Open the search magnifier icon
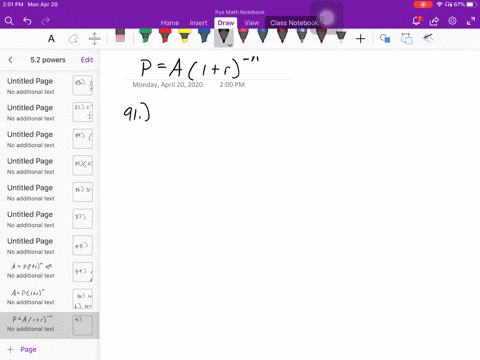480x360 pixels. 9,21
